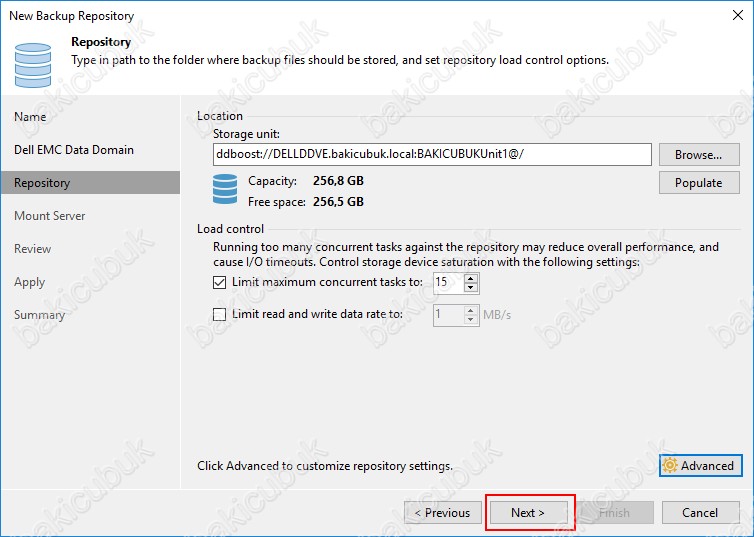Close the New Backup Repository dialog
The height and width of the screenshot is (537, 754).
click(x=738, y=15)
